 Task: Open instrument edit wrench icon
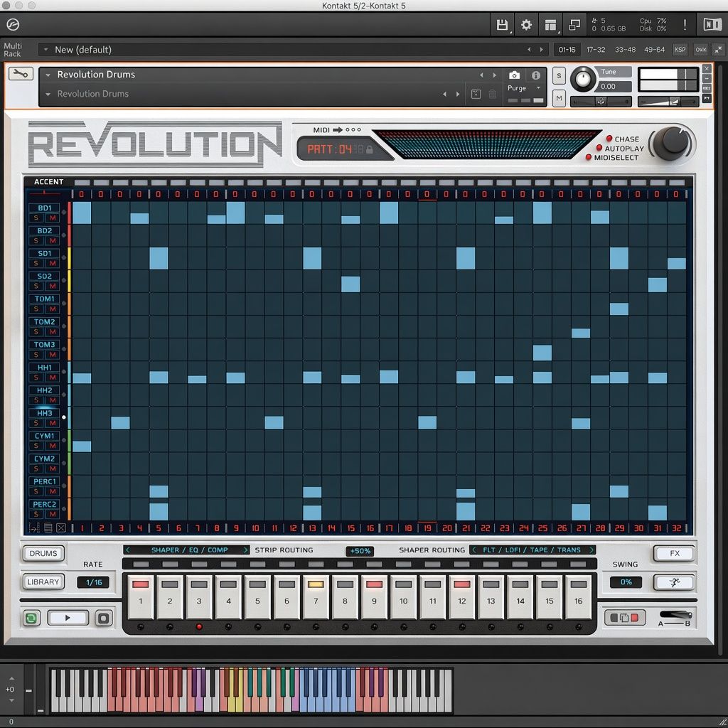(21, 74)
